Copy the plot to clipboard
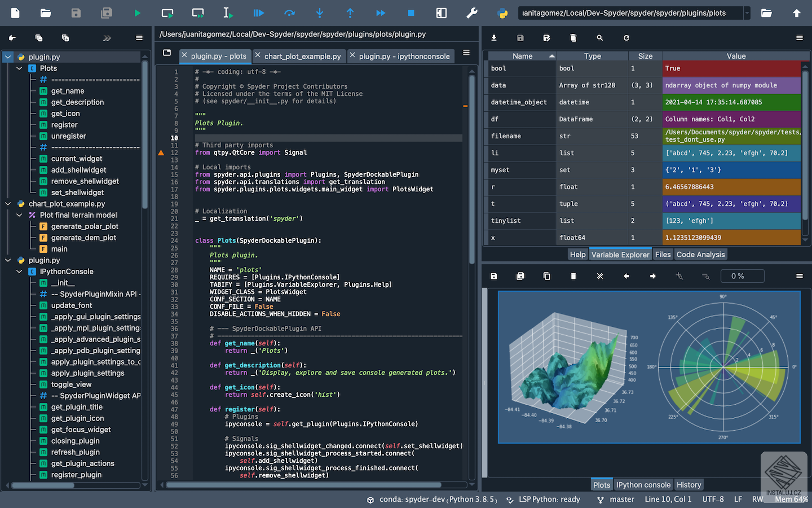The image size is (812, 508). click(x=547, y=276)
